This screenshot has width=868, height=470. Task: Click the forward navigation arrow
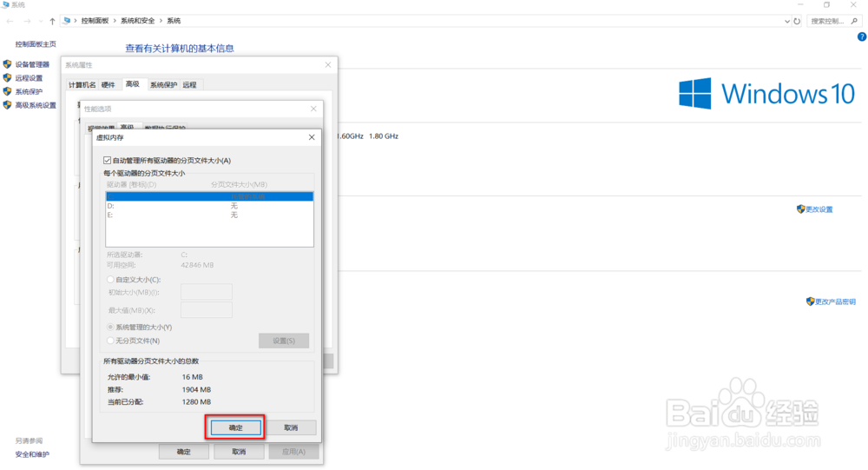pyautogui.click(x=27, y=21)
